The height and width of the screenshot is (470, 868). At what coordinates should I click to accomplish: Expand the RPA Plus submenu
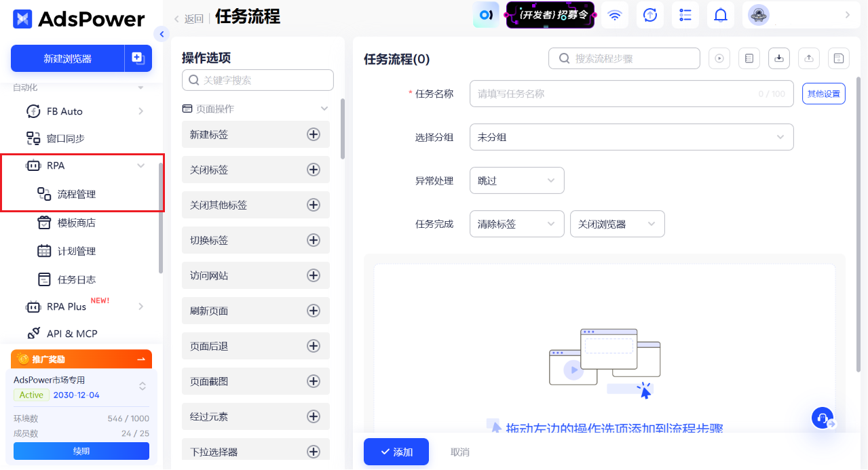point(141,307)
